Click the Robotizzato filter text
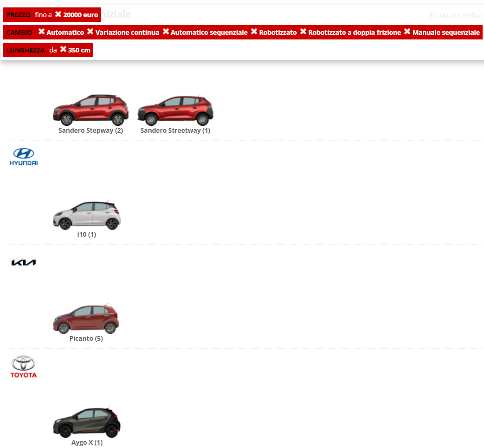This screenshot has height=448, width=484. click(x=278, y=32)
